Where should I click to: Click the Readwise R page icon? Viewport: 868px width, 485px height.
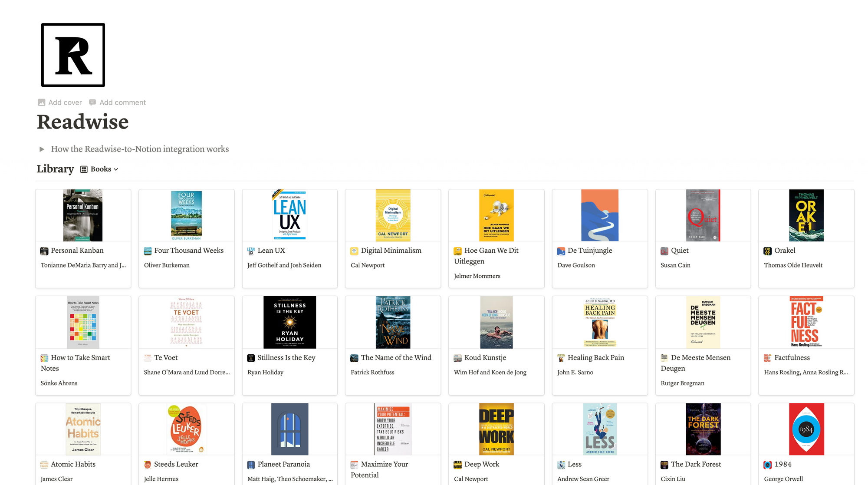[x=73, y=55]
